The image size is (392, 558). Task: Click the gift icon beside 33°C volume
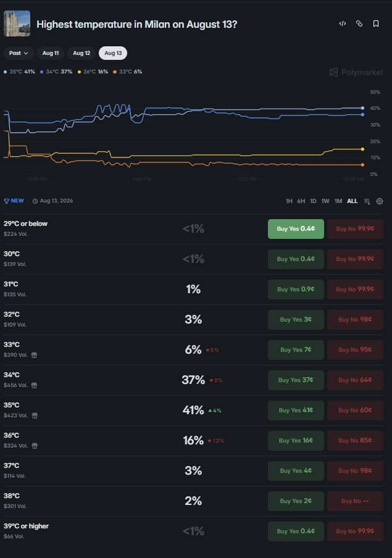point(34,355)
